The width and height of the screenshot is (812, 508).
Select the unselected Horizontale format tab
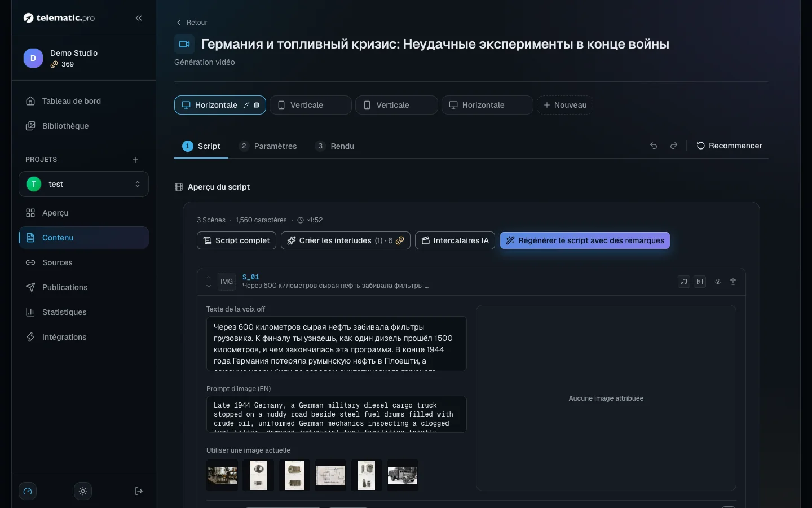click(x=487, y=105)
